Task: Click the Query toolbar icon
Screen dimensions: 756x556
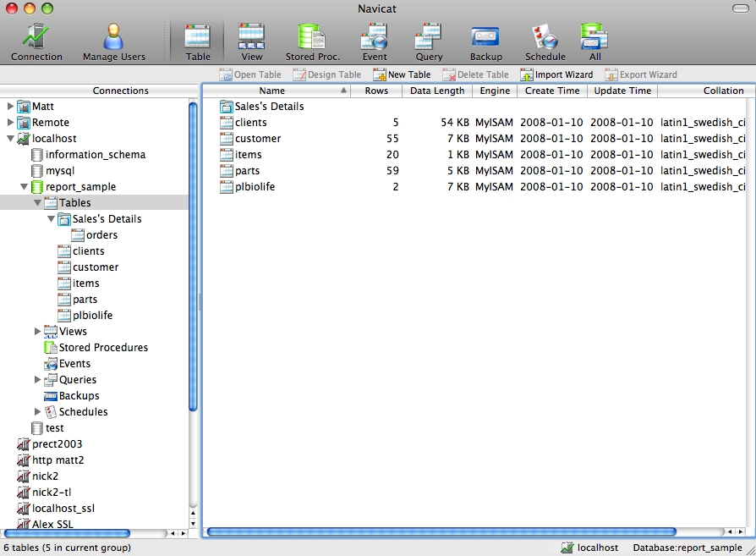Action: click(x=429, y=41)
